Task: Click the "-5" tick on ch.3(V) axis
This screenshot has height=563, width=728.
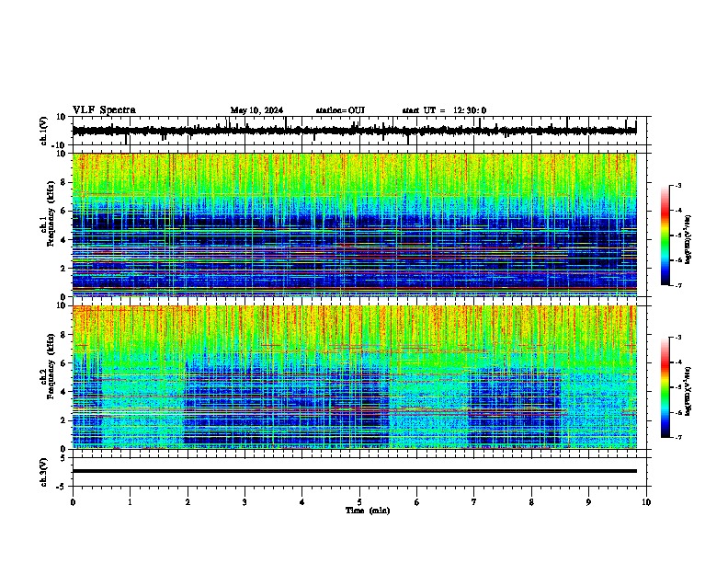Action: 63,487
